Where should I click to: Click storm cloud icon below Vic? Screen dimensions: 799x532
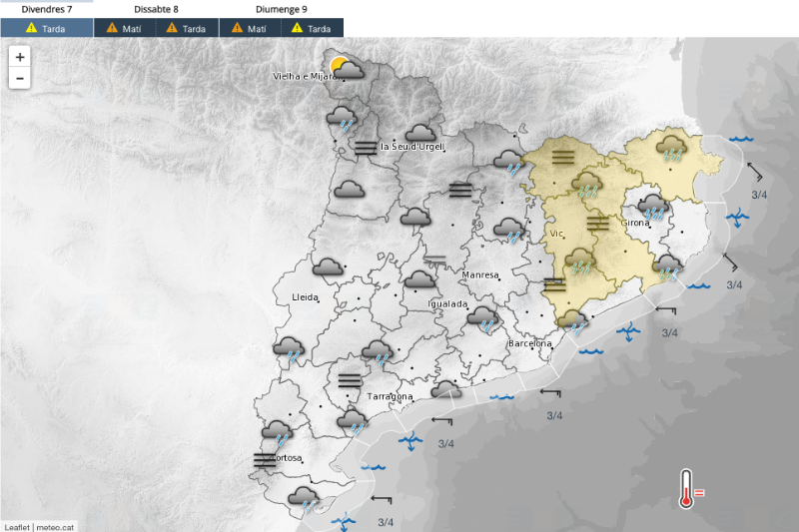point(580,263)
